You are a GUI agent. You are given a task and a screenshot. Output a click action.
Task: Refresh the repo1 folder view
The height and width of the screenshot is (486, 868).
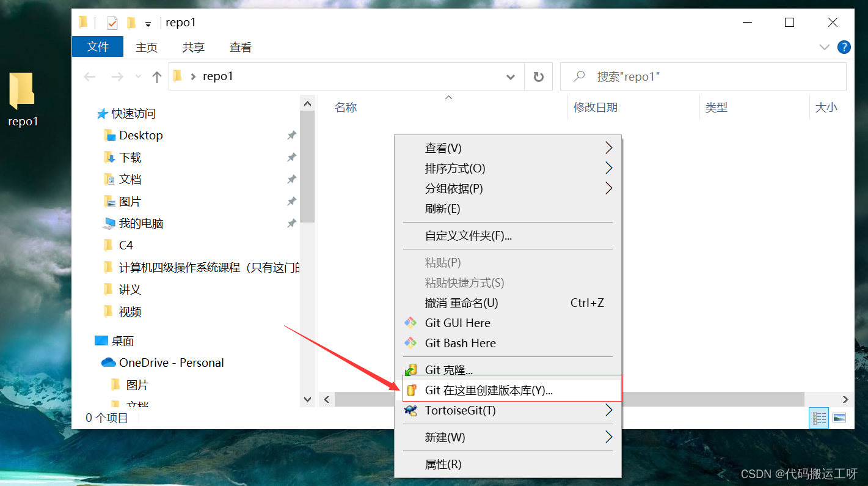tap(539, 77)
